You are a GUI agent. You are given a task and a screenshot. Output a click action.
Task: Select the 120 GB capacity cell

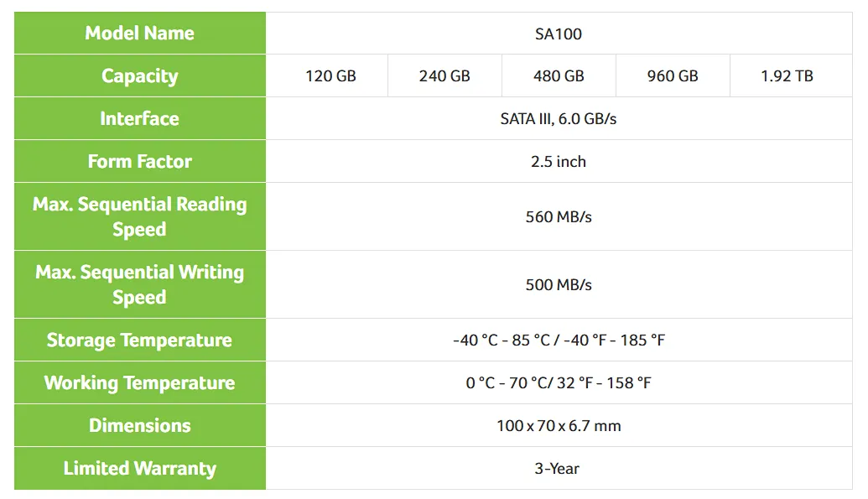click(330, 75)
